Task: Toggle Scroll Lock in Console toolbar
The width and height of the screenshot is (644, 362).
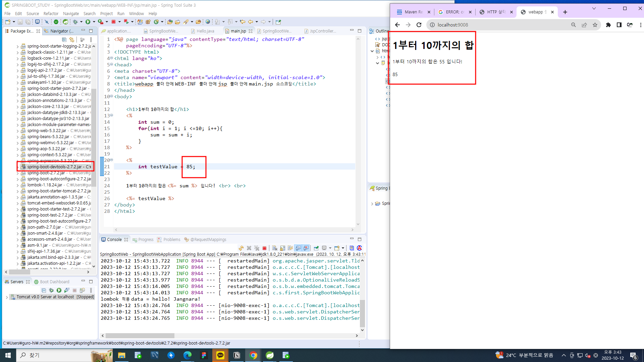Action: pyautogui.click(x=282, y=248)
